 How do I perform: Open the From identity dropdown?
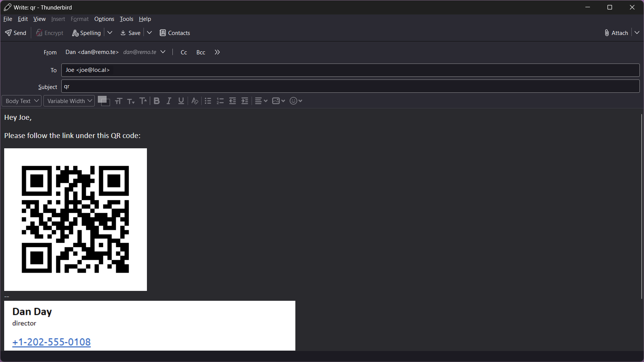[x=115, y=52]
